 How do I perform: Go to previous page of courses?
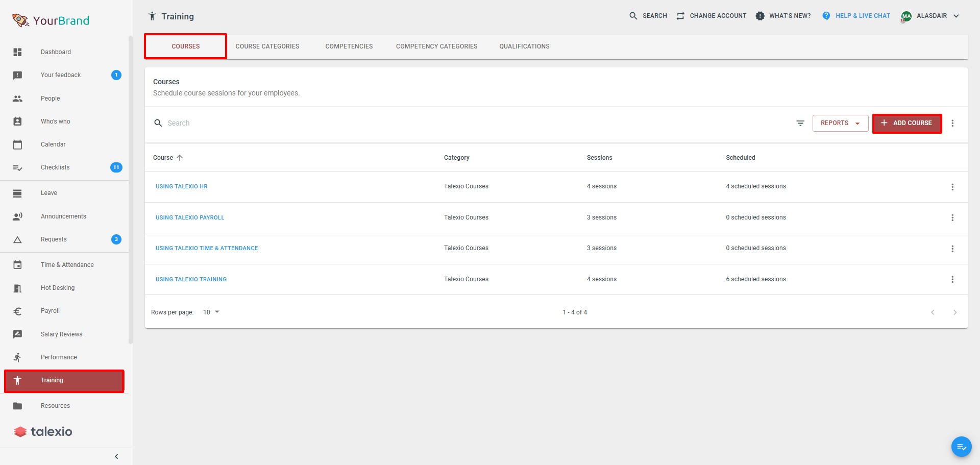pos(933,312)
